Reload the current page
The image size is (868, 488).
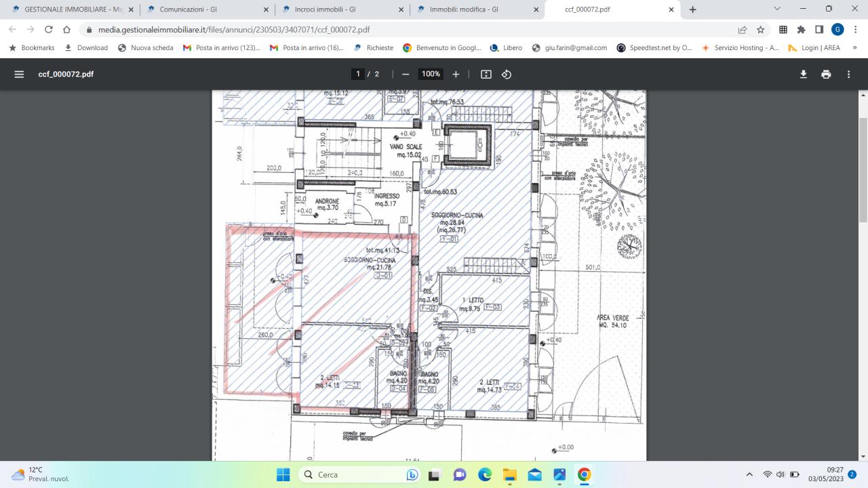pyautogui.click(x=48, y=30)
